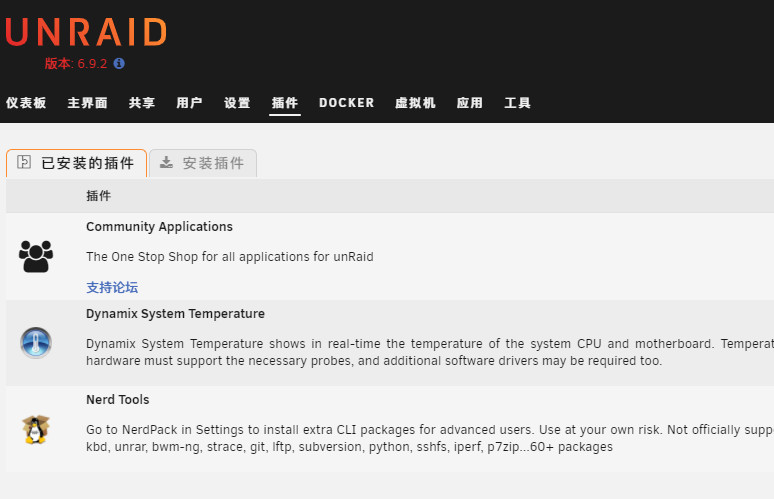The width and height of the screenshot is (774, 499).
Task: Click the Nerd Tools penguin icon
Action: 36,429
